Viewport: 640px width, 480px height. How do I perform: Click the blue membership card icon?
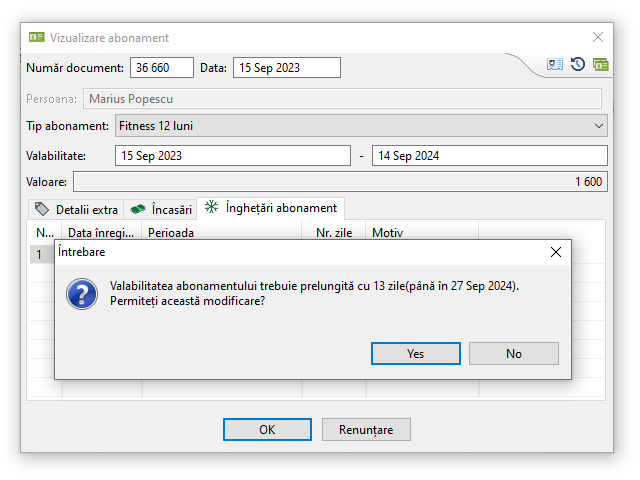point(555,64)
